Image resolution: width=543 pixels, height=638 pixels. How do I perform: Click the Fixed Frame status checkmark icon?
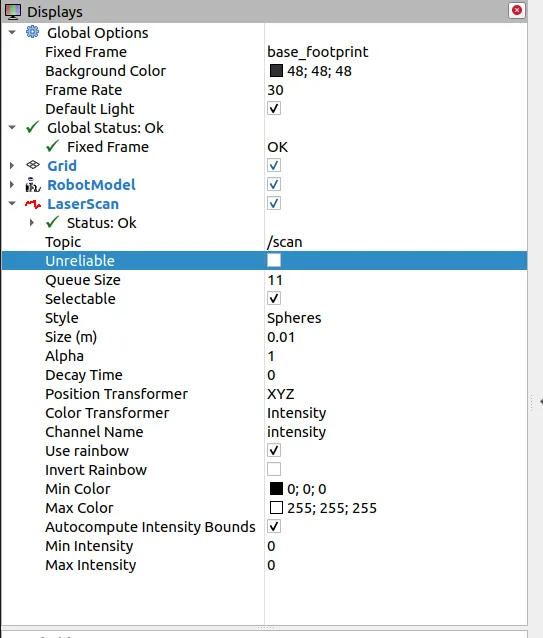[52, 146]
